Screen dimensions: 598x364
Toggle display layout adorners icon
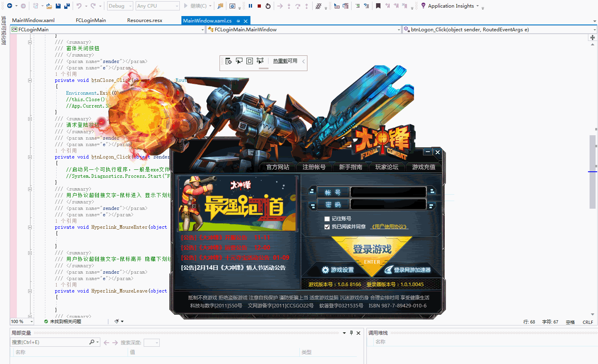tap(250, 61)
